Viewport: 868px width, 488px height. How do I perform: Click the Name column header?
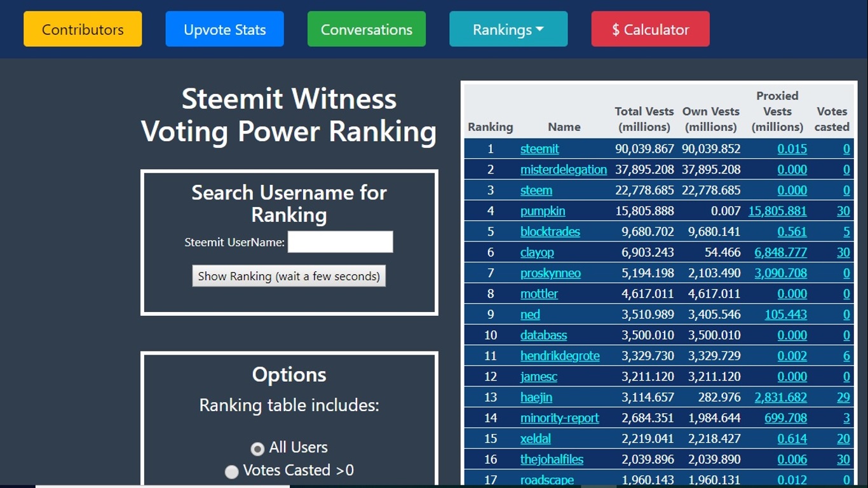(564, 126)
